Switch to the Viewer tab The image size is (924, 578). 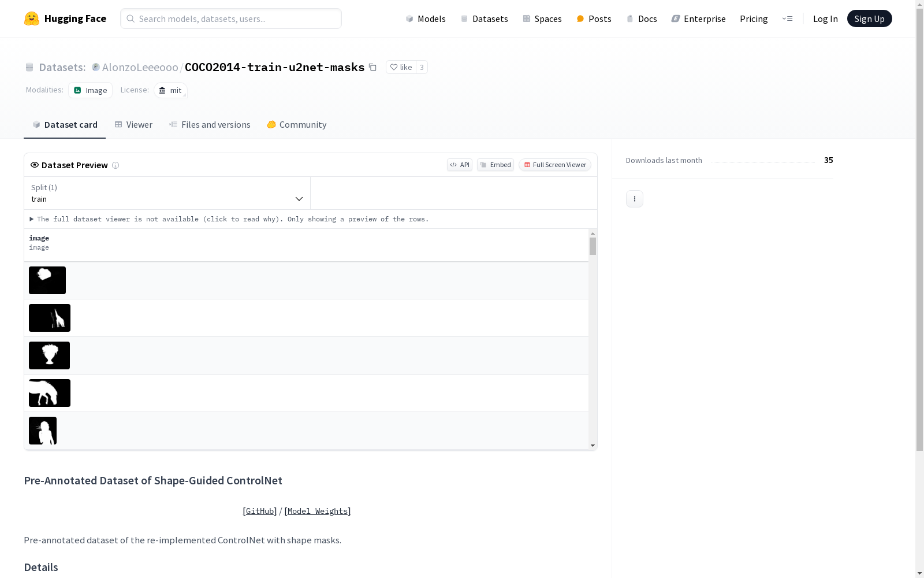[x=133, y=125]
